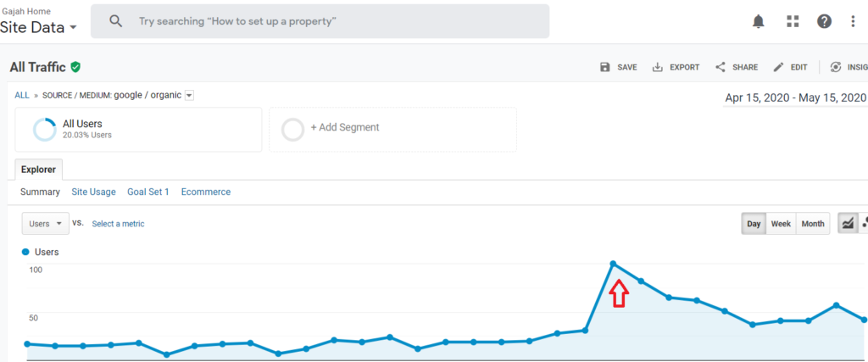Expand the Source / Medium filter dropdown

(x=189, y=96)
